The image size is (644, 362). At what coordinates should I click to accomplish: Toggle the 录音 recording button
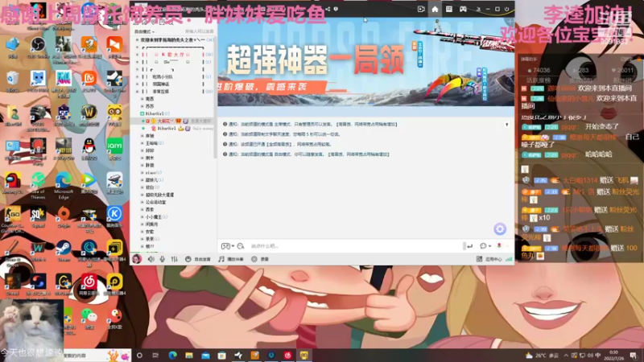pos(260,259)
